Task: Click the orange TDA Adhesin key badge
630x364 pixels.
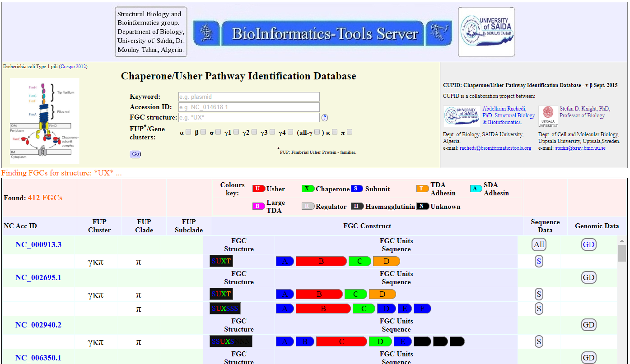Action: tap(423, 189)
